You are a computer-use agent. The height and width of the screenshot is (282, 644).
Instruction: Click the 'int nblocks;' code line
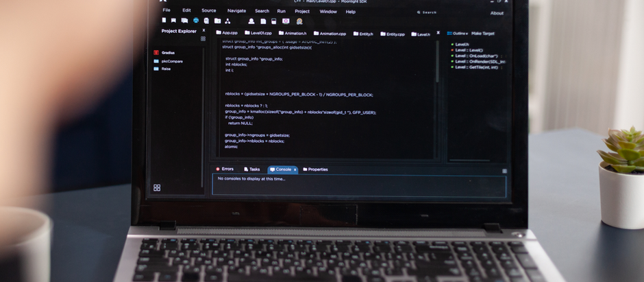236,64
